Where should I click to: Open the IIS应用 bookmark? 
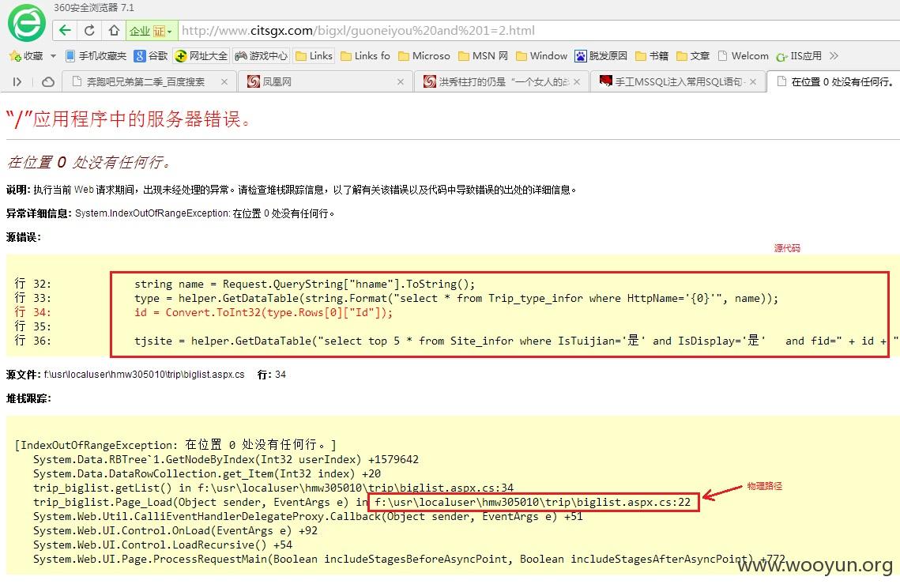(799, 55)
